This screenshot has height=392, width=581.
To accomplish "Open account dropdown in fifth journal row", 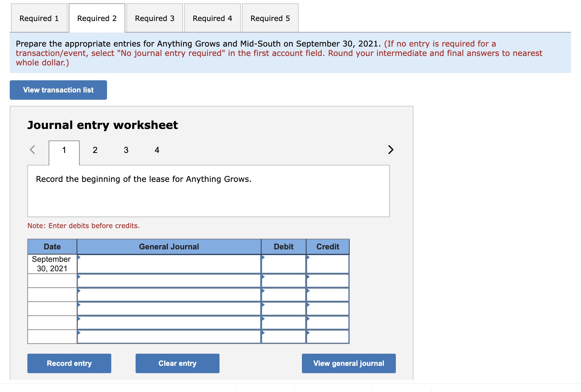I will coord(169,323).
